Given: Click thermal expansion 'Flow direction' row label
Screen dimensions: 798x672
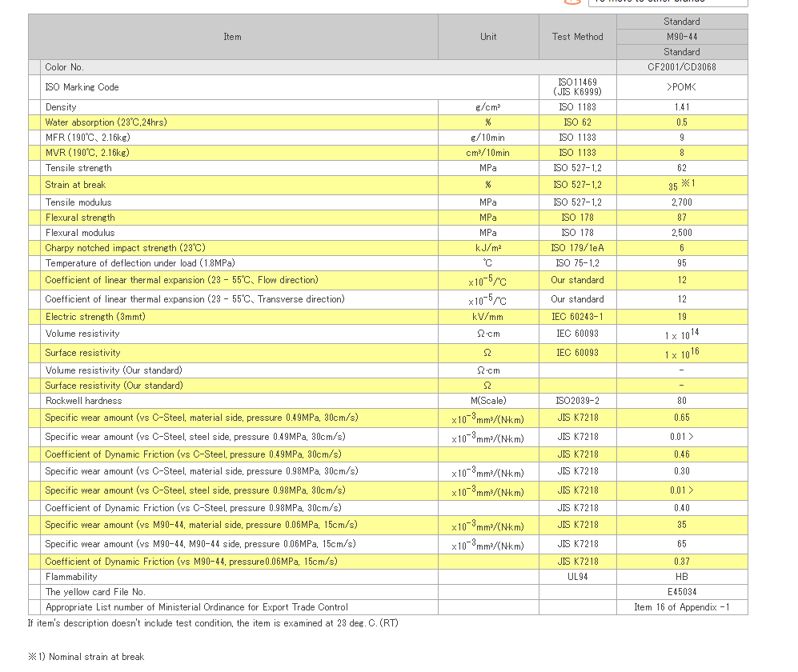Looking at the screenshot, I should (182, 280).
